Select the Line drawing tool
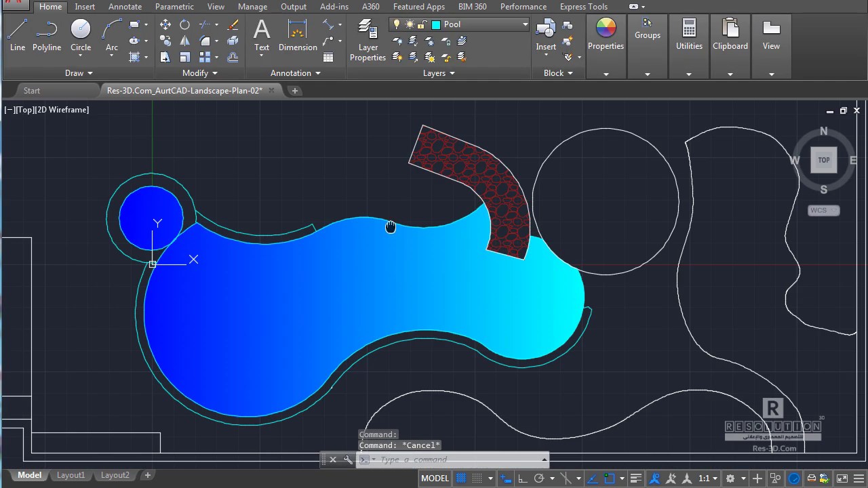This screenshot has width=868, height=488. pyautogui.click(x=18, y=35)
